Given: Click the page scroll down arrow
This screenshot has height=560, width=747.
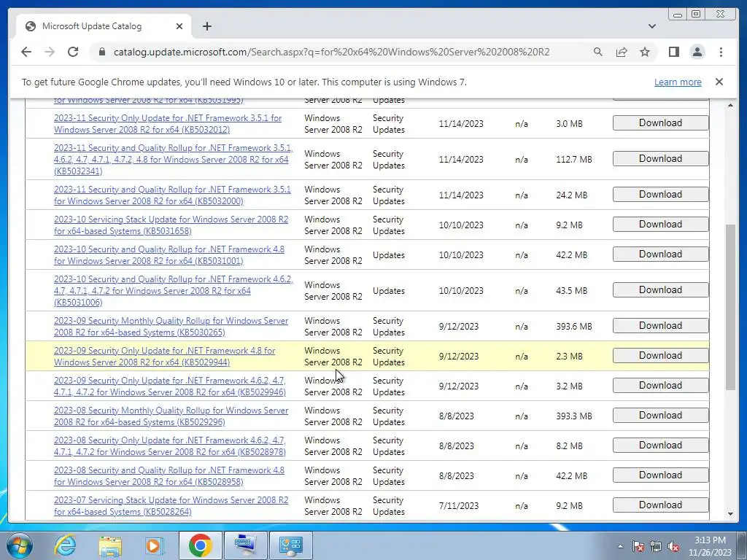Looking at the screenshot, I should [730, 514].
